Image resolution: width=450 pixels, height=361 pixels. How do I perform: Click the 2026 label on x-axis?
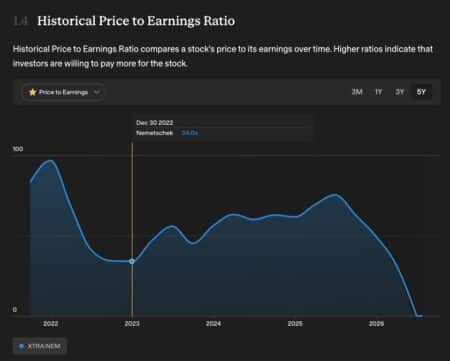coord(376,324)
